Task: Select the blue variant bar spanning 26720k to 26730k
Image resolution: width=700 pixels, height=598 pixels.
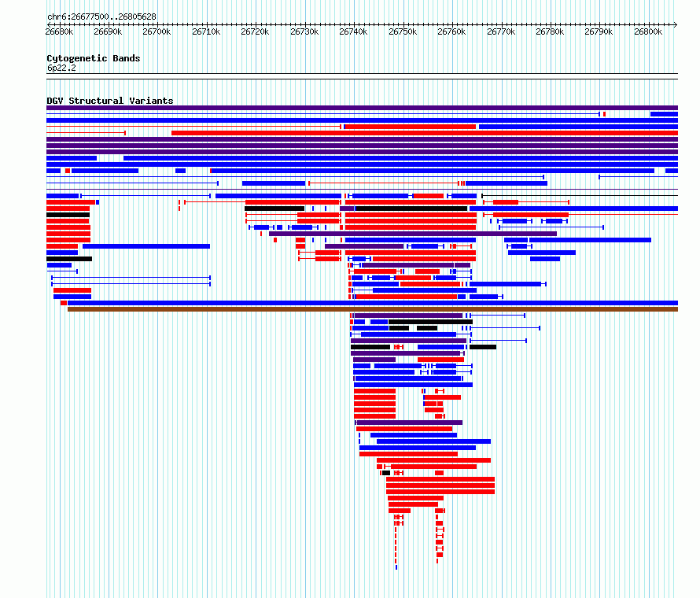Action: tap(274, 183)
